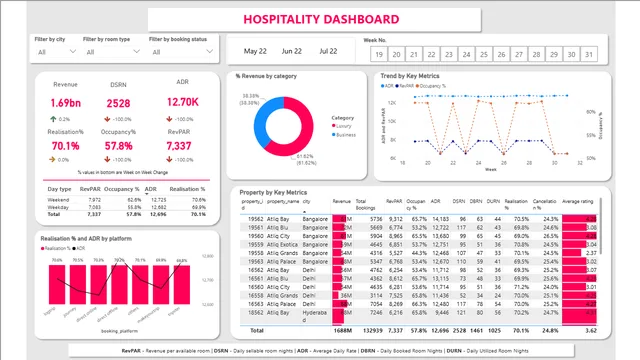Viewport: 640px width, 360px height.
Task: Click the Realisation % legend marker in platform chart
Action: click(x=42, y=248)
